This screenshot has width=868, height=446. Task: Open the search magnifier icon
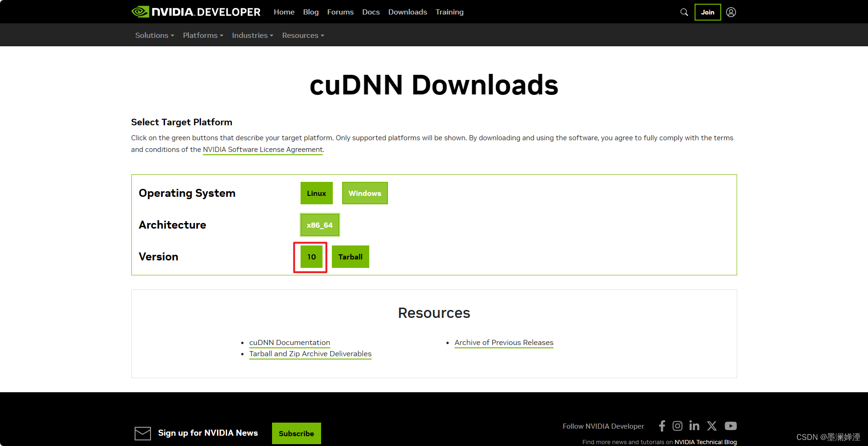684,12
